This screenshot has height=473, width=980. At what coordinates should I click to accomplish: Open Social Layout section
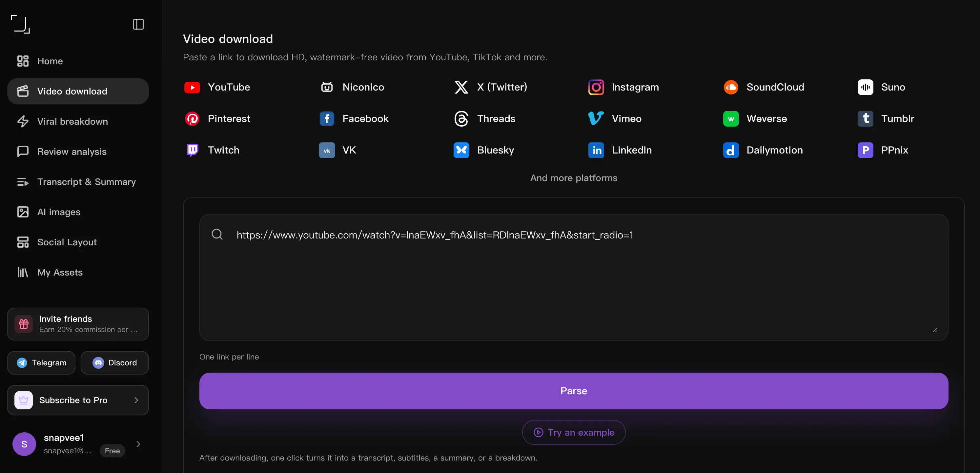(x=78, y=242)
